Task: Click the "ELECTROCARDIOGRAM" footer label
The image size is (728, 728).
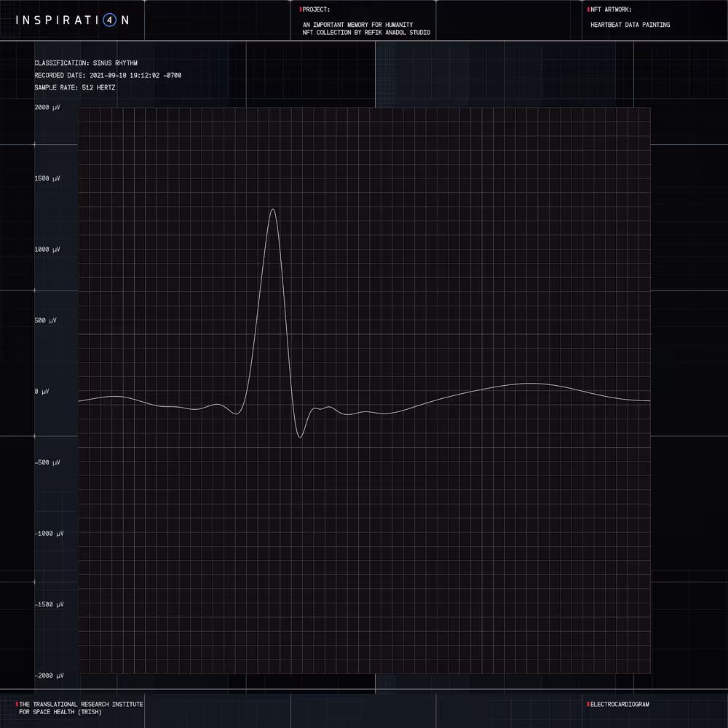Action: coord(620,704)
